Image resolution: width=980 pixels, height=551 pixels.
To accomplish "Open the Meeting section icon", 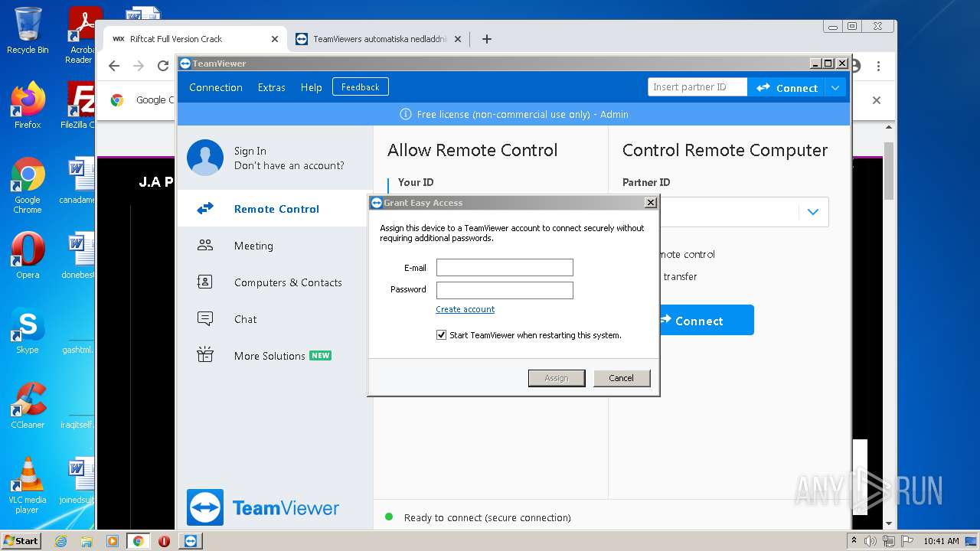I will (x=205, y=246).
